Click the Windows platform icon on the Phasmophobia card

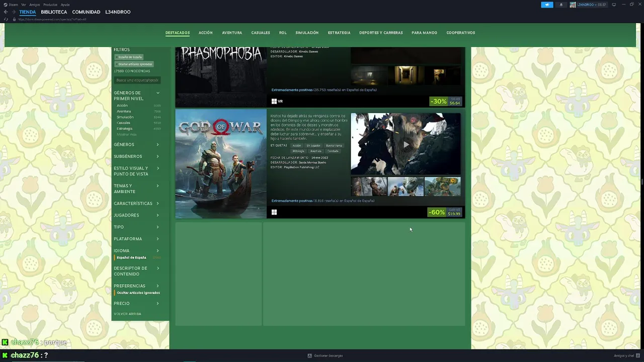tap(274, 101)
